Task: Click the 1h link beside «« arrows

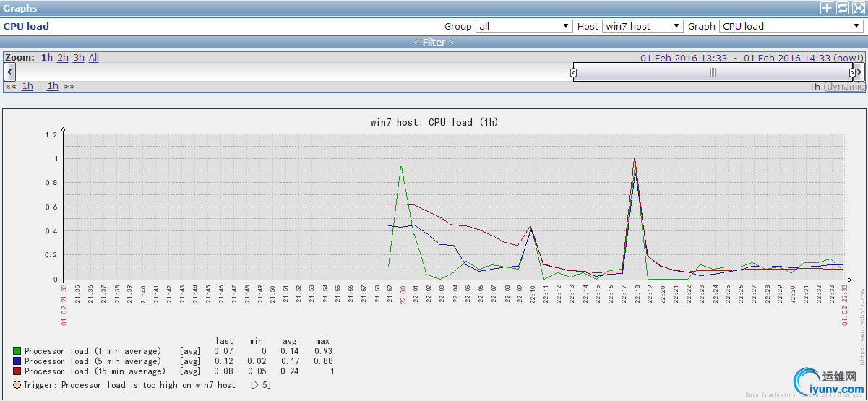Action: [27, 86]
